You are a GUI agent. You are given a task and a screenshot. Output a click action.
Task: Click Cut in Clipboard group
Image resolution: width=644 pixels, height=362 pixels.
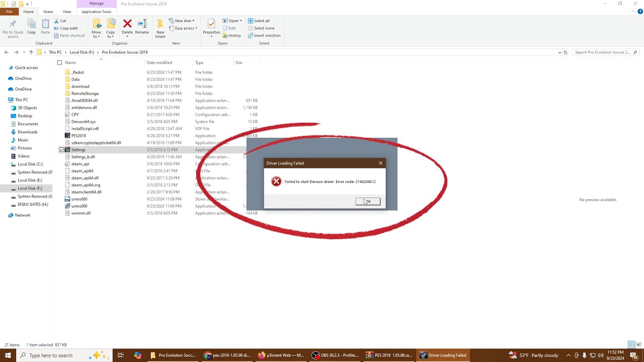click(x=59, y=21)
